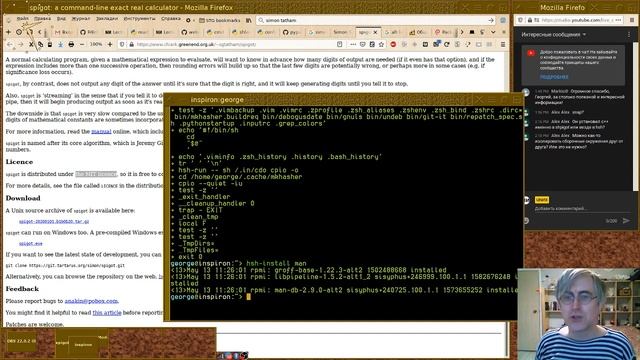Click the chat send arrow icon
Viewport: 640px width, 360px height.
coord(626,220)
